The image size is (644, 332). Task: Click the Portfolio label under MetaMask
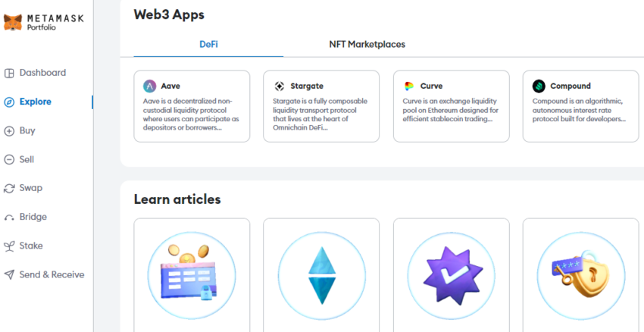tap(42, 27)
